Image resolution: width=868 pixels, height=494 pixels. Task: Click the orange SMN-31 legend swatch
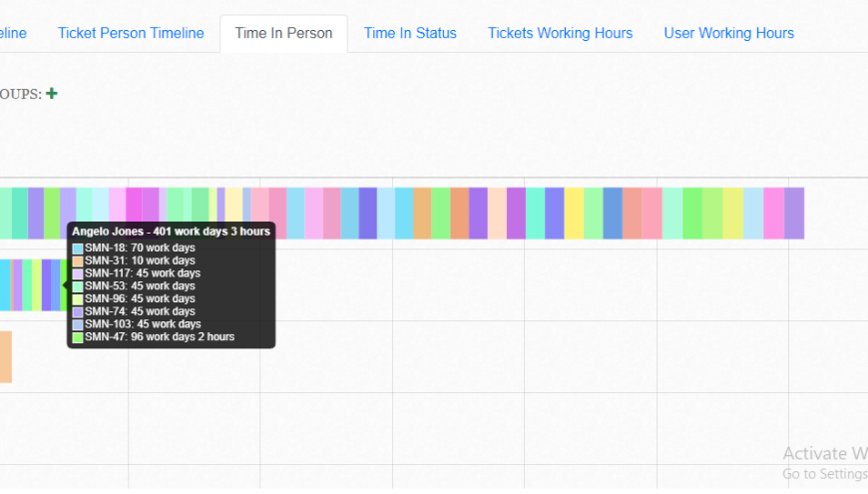tap(78, 260)
